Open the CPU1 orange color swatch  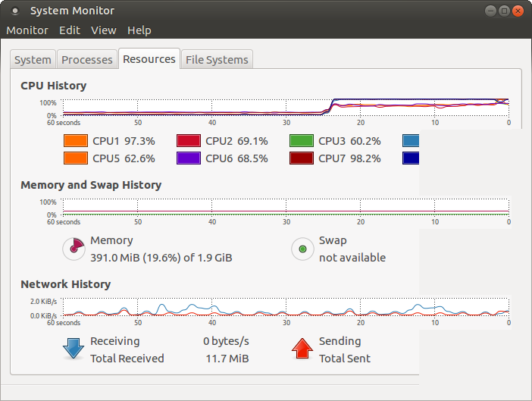tap(76, 140)
